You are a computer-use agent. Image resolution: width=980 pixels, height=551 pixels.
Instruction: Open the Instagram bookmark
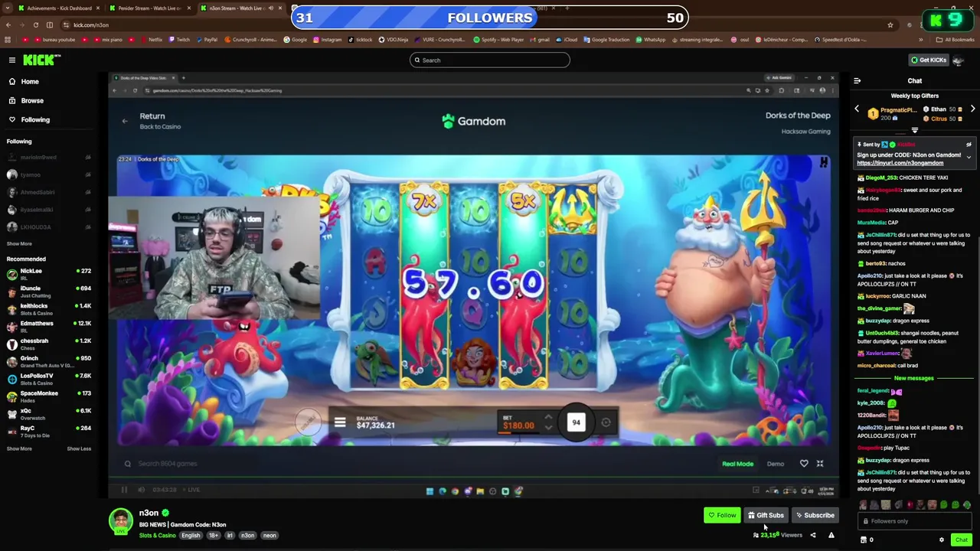(x=328, y=40)
